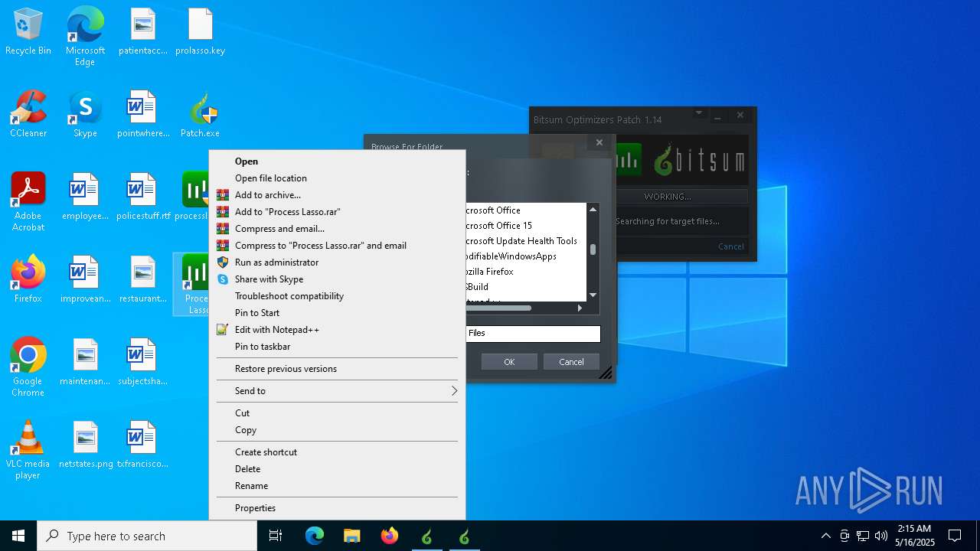980x551 pixels.
Task: Open the Windows Start menu
Action: click(x=18, y=536)
